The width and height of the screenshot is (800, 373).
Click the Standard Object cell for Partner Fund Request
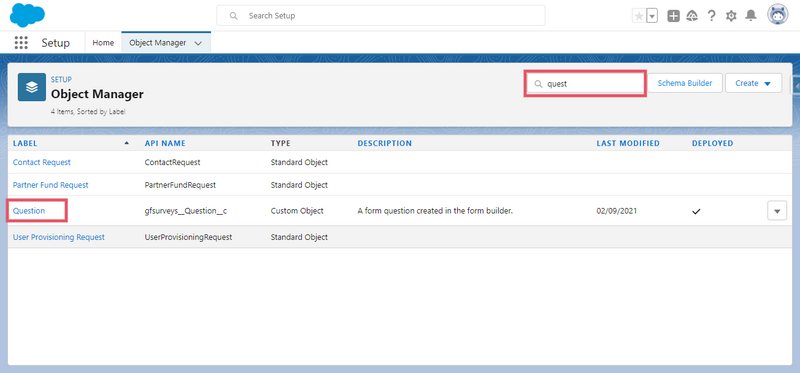point(299,185)
